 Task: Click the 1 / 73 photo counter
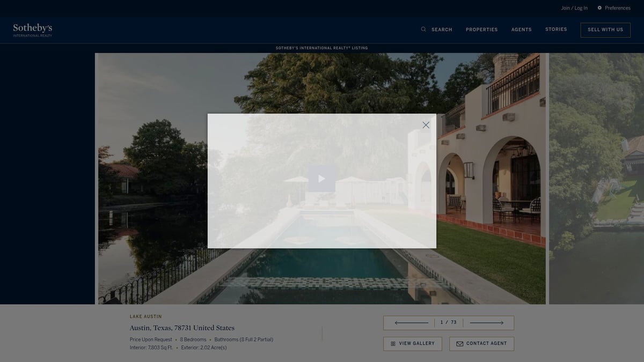point(448,322)
